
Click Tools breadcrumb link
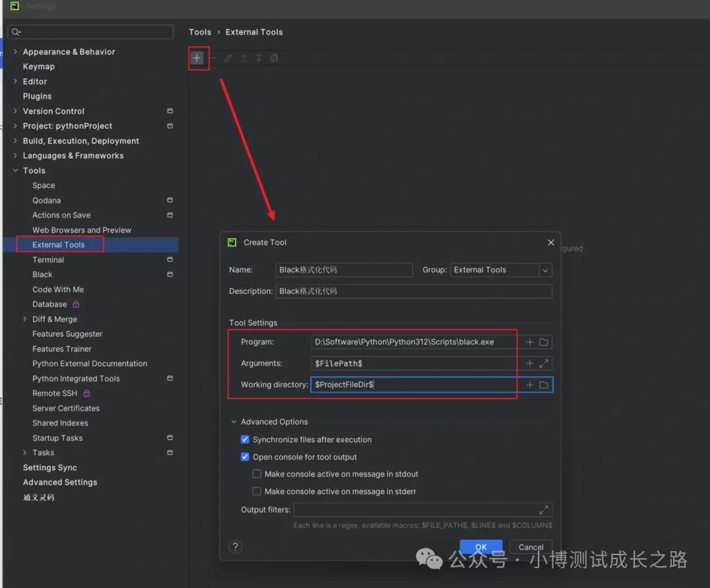click(200, 32)
